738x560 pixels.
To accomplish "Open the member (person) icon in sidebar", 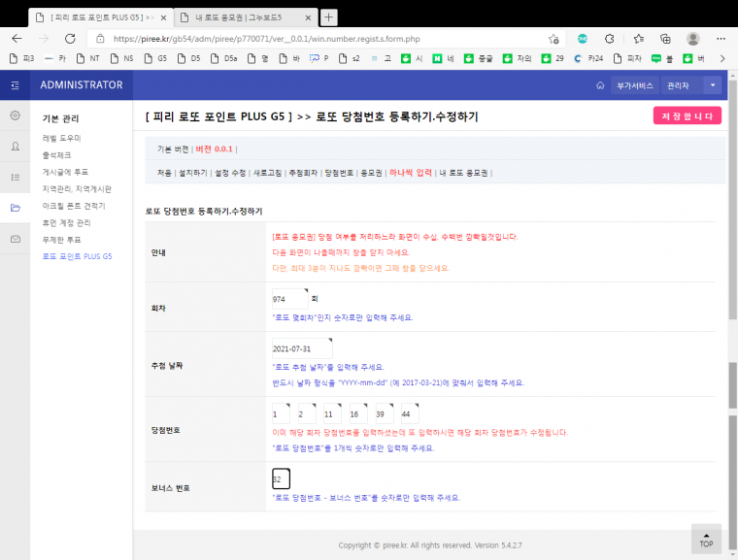I will pyautogui.click(x=15, y=147).
